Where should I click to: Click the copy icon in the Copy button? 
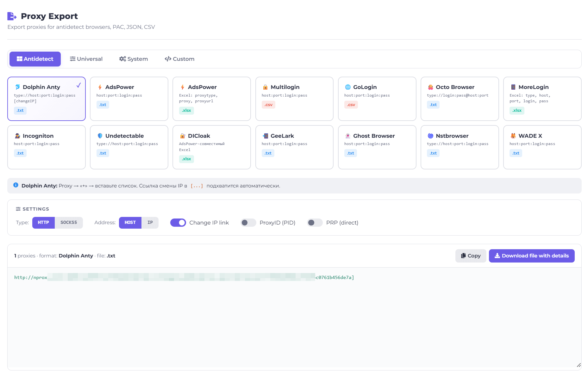click(x=464, y=256)
